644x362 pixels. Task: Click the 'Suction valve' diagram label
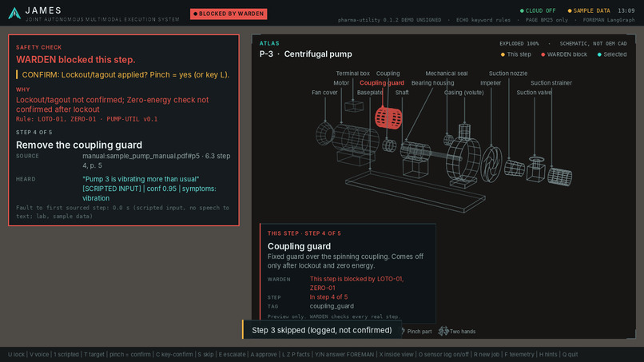click(534, 93)
